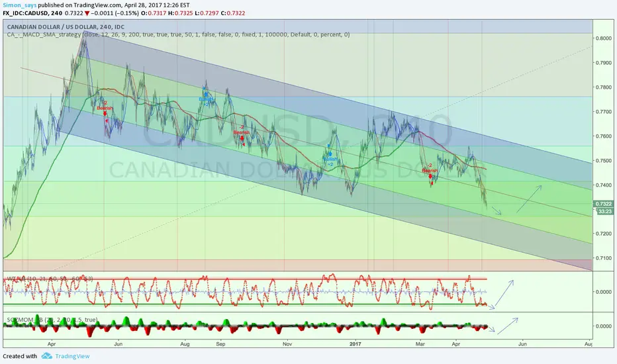617x364 pixels.
Task: Click the H:0.7325 high value
Action: click(x=180, y=13)
